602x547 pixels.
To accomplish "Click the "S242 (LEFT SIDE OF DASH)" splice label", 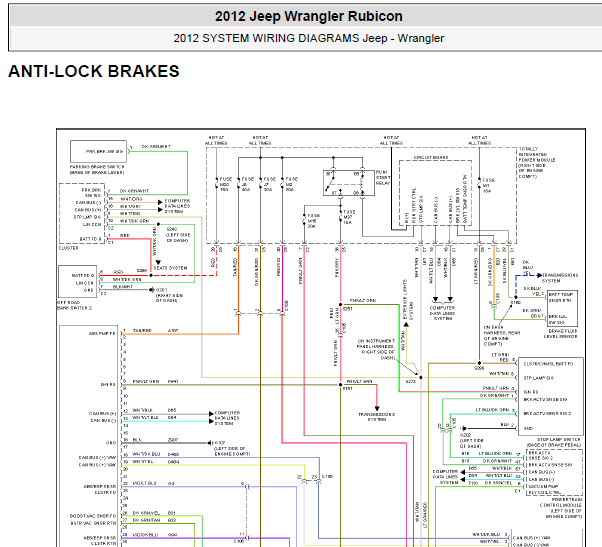I will click(x=178, y=235).
